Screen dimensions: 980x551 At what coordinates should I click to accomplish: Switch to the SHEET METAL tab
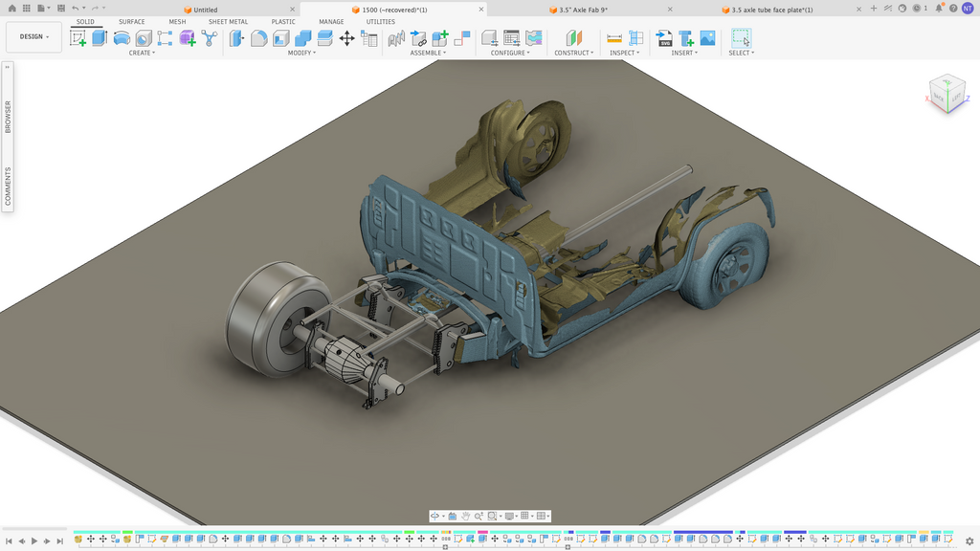click(x=228, y=21)
